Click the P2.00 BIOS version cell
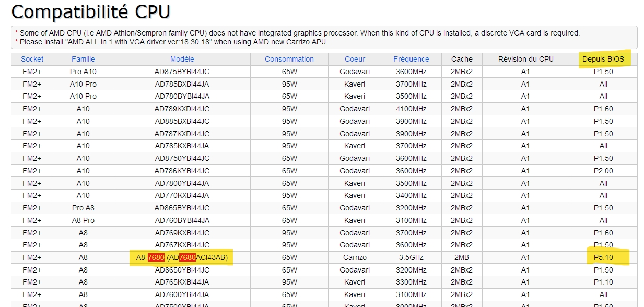 (x=603, y=171)
